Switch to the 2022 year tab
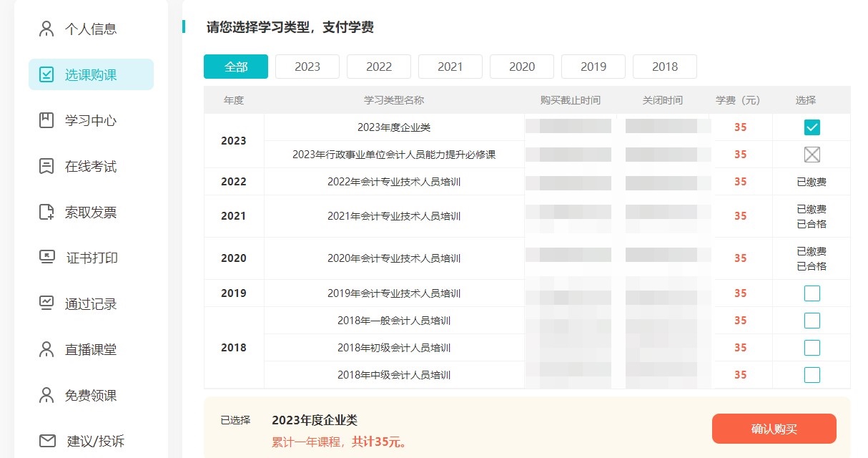This screenshot has width=868, height=458. (379, 67)
